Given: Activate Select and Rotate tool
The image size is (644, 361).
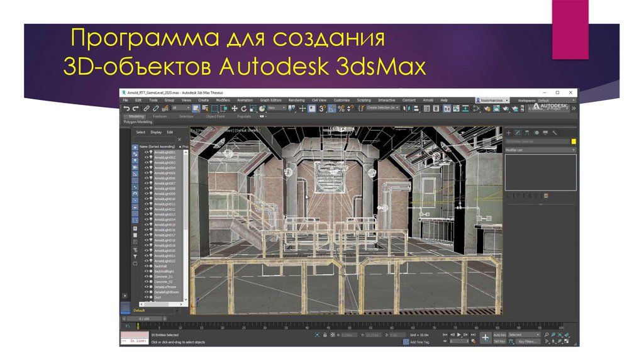Looking at the screenshot, I should click(x=243, y=108).
